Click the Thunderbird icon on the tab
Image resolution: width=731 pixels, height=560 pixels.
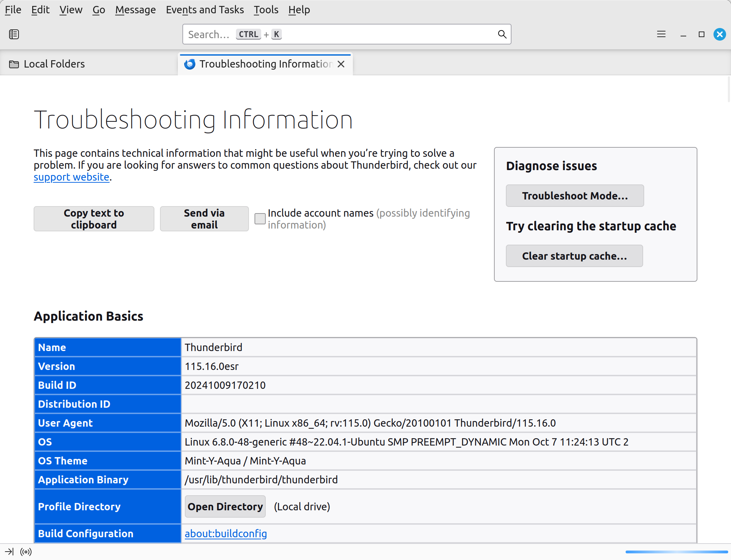coord(190,64)
